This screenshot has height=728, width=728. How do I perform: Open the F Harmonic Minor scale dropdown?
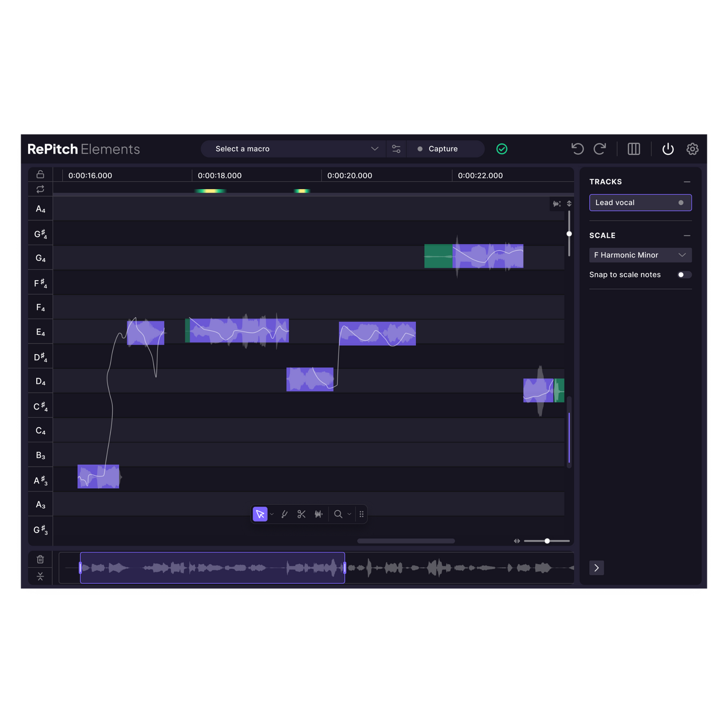pos(640,255)
